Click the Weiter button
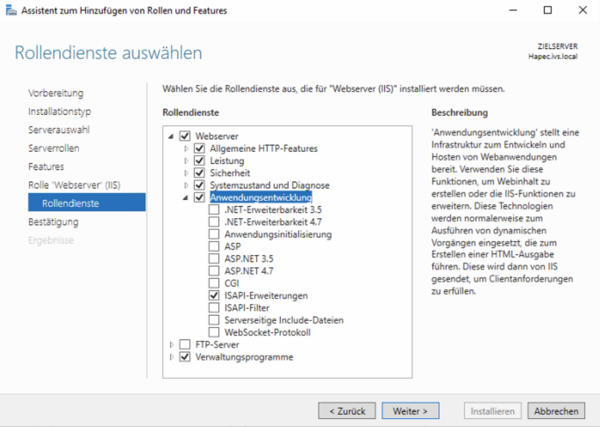Screen dimensions: 600x427 coord(410,411)
